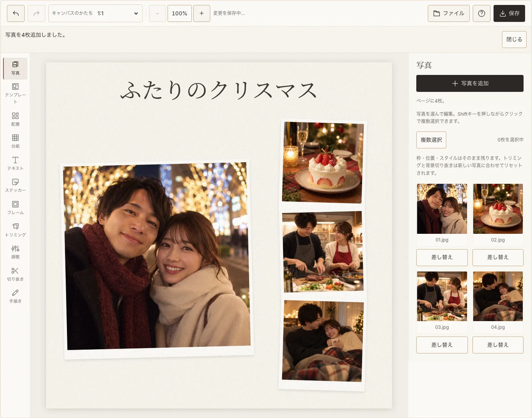Select the 03.jpg cooking thumbnail
The width and height of the screenshot is (532, 418).
tap(442, 296)
